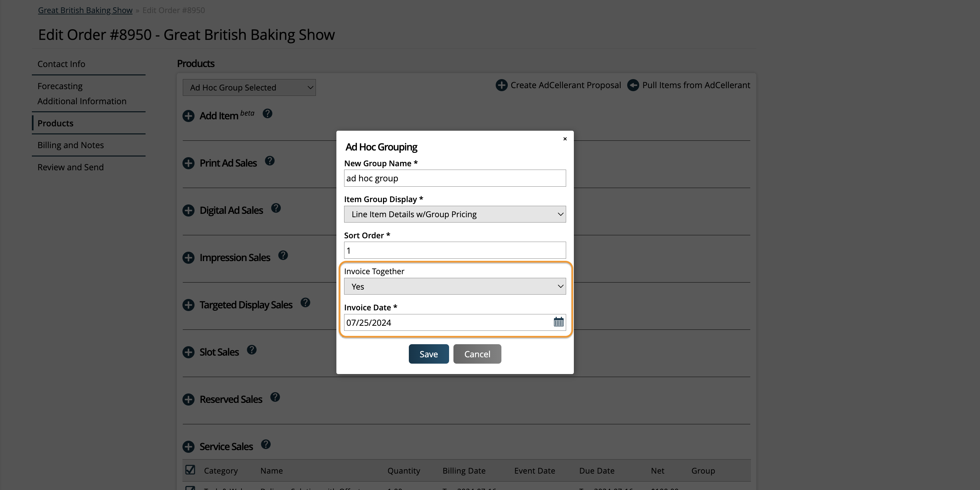Save the Ad Hoc Grouping settings
This screenshot has height=490, width=980.
point(428,354)
